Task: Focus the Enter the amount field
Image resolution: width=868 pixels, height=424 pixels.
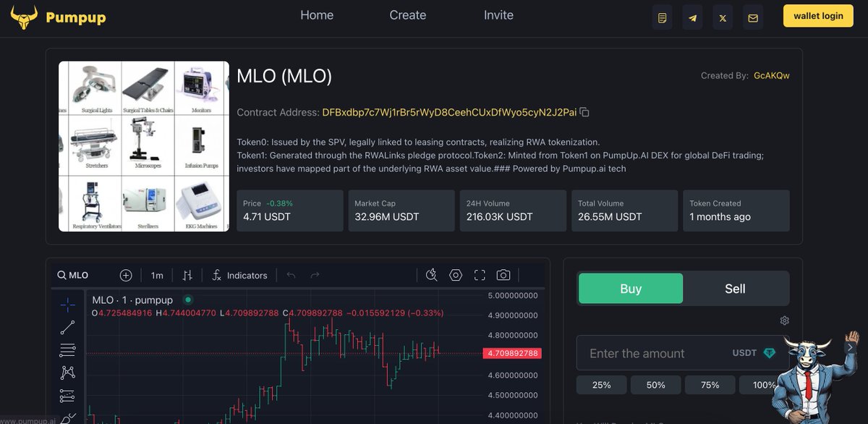Action: 683,353
